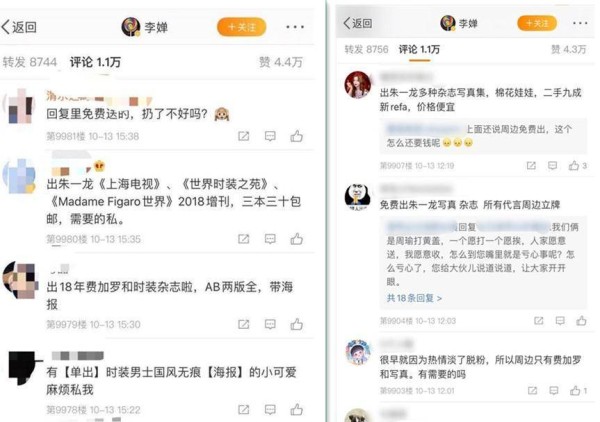The width and height of the screenshot is (600, 422).
Task: Switch to 转发 8744 tab
Action: point(30,62)
